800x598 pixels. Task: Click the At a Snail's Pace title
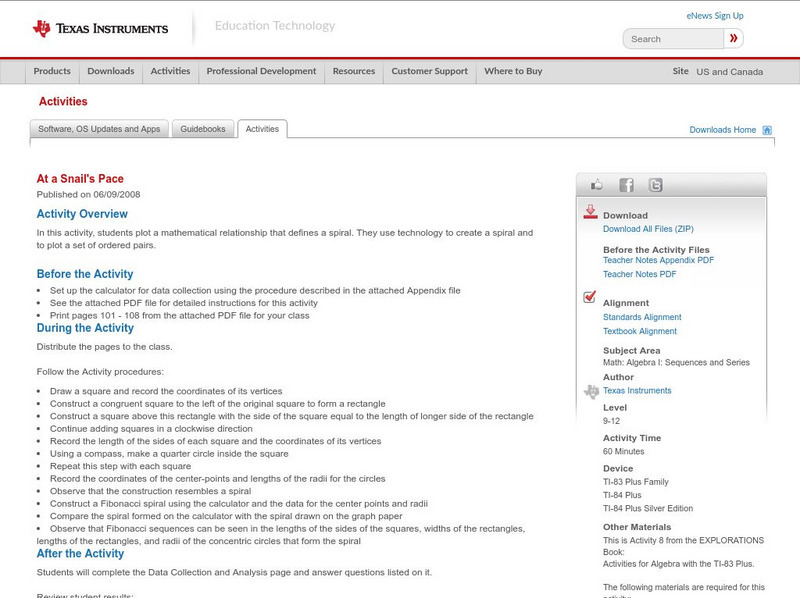click(x=80, y=179)
